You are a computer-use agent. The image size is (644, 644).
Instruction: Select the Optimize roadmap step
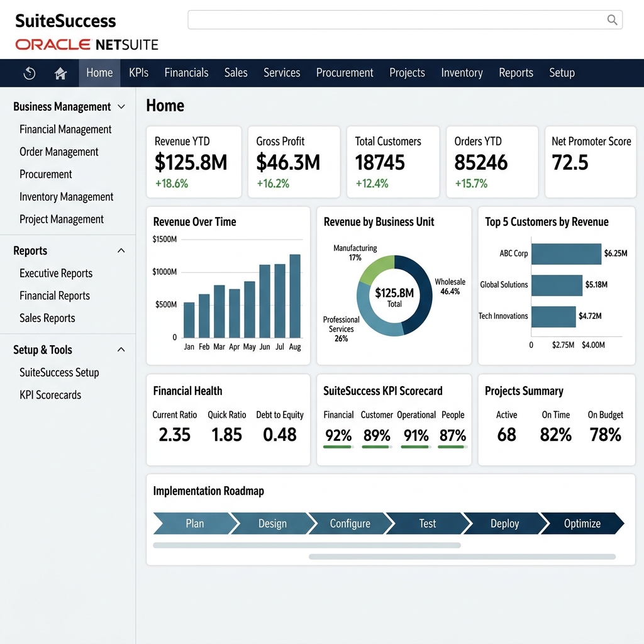pos(582,523)
